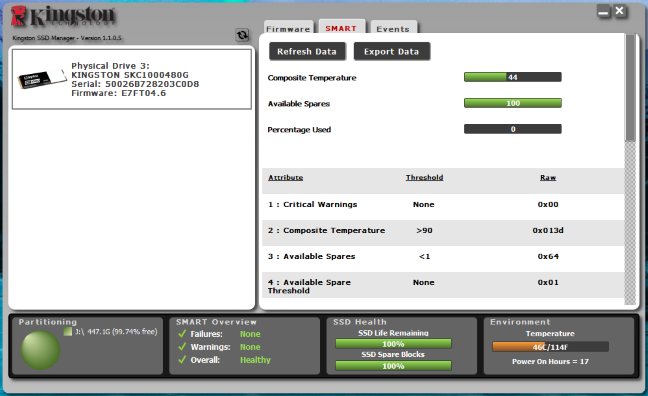Viewport: 648px width, 396px height.
Task: Click the 'Percentage Used' label
Action: click(x=299, y=130)
